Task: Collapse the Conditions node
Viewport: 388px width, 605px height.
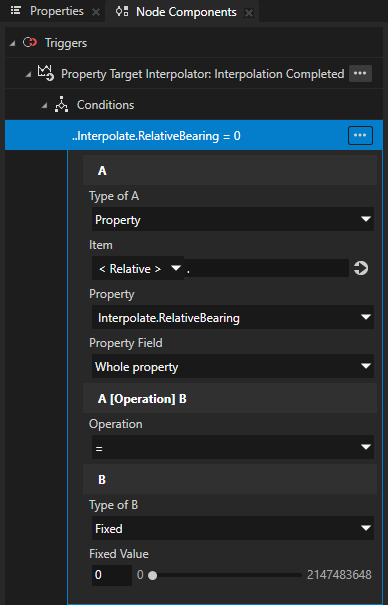Action: pos(44,105)
